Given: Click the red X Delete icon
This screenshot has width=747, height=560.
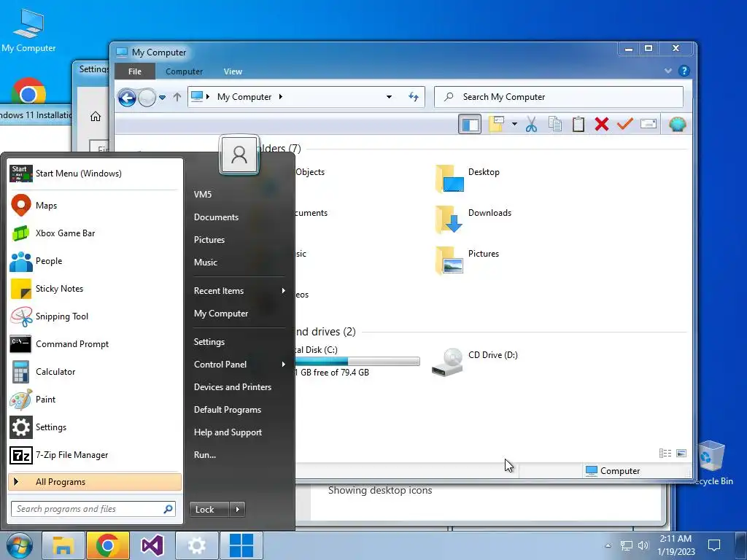Looking at the screenshot, I should point(602,124).
